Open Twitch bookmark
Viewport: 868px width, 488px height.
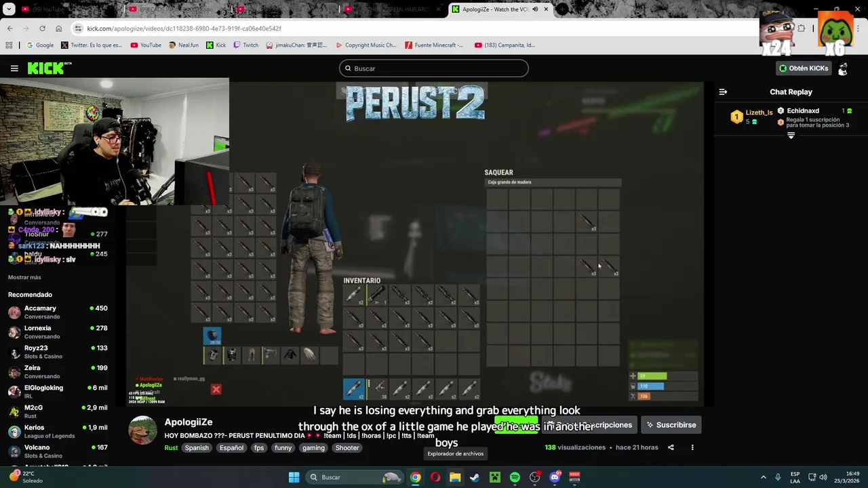(x=245, y=45)
